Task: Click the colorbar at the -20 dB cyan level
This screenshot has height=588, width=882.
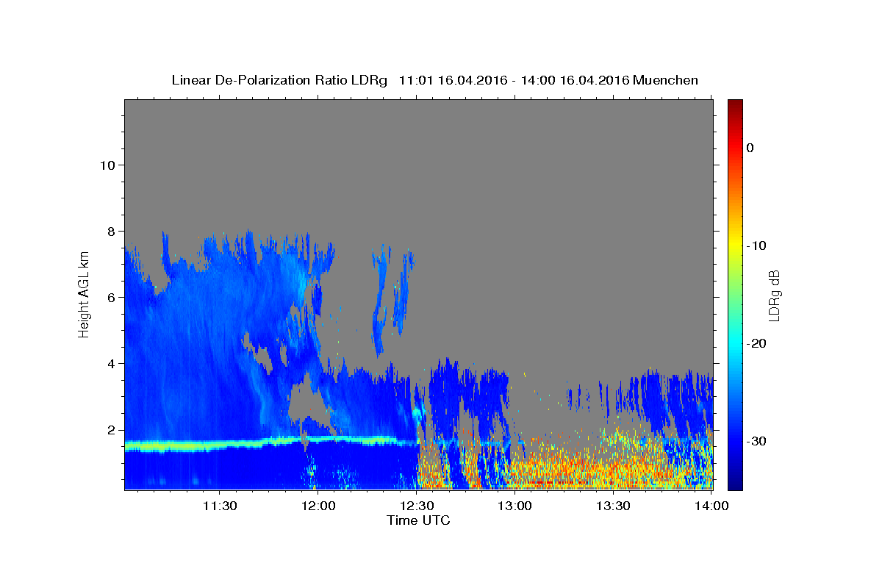Action: coord(735,343)
